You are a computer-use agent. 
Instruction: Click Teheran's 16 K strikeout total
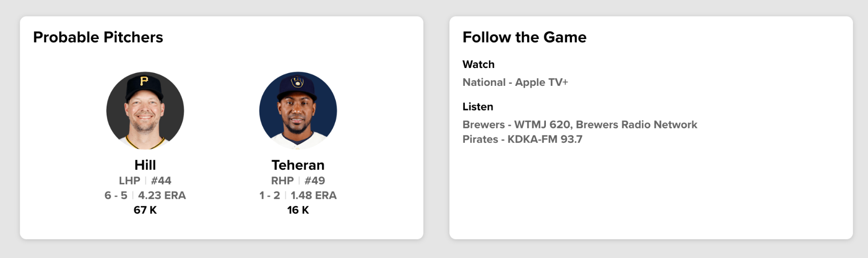[x=298, y=210]
